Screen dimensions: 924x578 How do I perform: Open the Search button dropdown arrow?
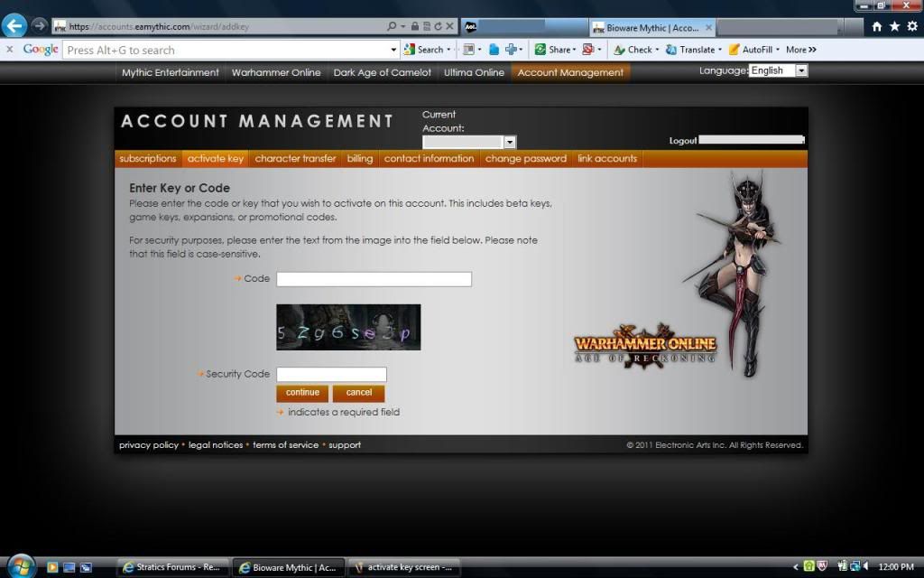point(448,51)
